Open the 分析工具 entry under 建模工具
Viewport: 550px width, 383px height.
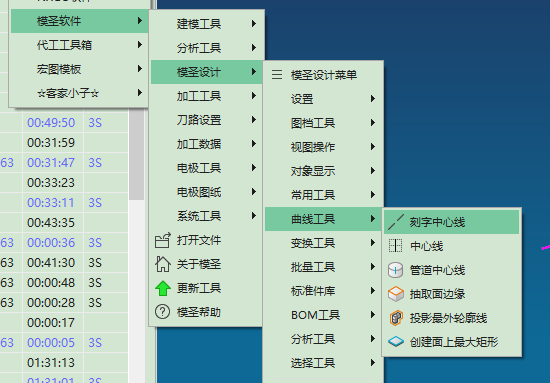(x=207, y=48)
